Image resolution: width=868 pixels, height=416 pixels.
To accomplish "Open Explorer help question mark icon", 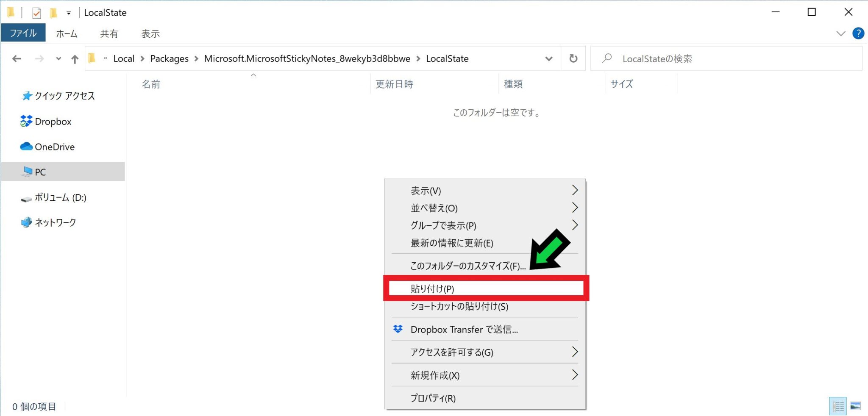I will [858, 33].
